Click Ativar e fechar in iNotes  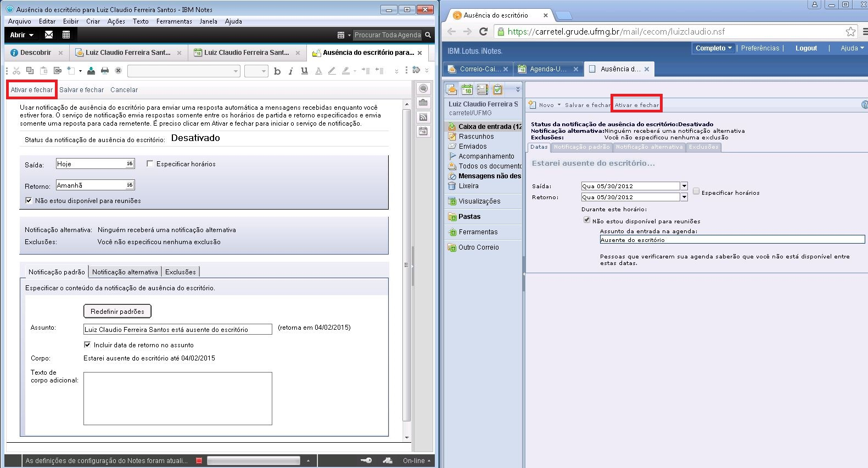point(637,105)
